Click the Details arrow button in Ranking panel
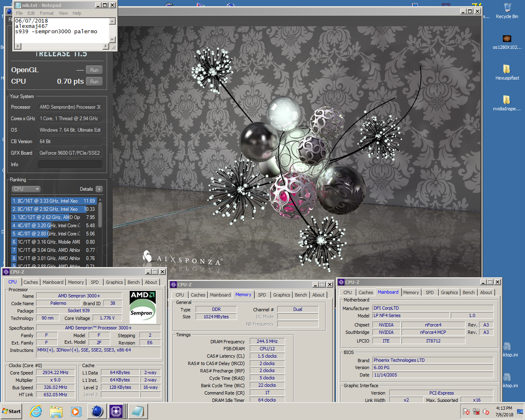This screenshot has height=420, width=525. coord(99,189)
